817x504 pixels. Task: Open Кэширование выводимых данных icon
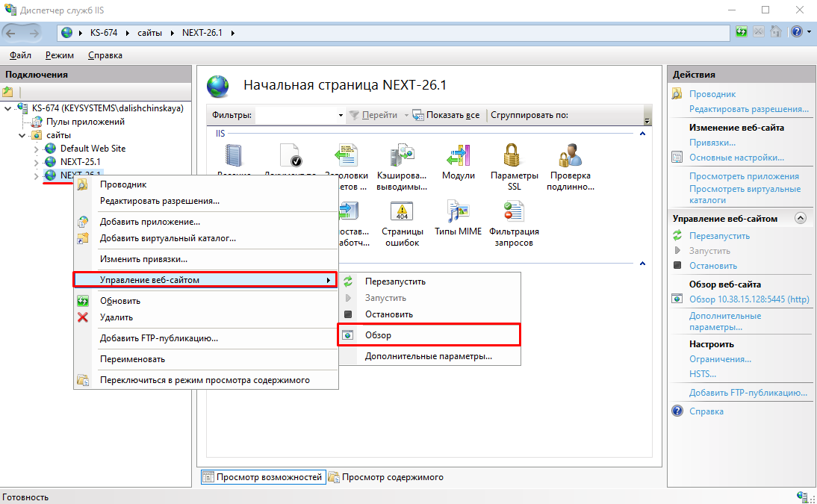click(403, 158)
